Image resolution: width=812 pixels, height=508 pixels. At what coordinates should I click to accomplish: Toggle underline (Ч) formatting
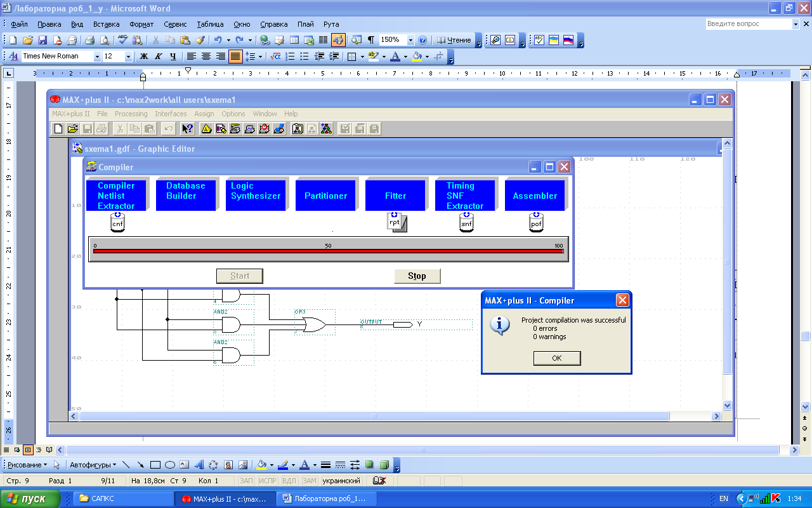173,57
